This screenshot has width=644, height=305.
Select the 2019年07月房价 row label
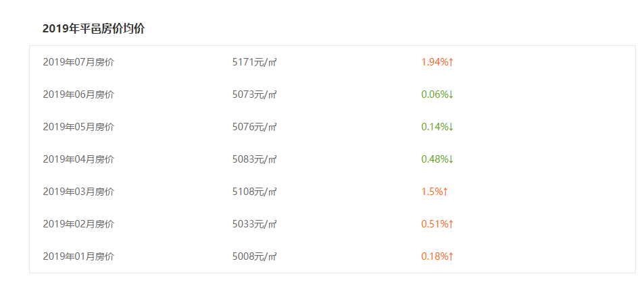[x=78, y=62]
